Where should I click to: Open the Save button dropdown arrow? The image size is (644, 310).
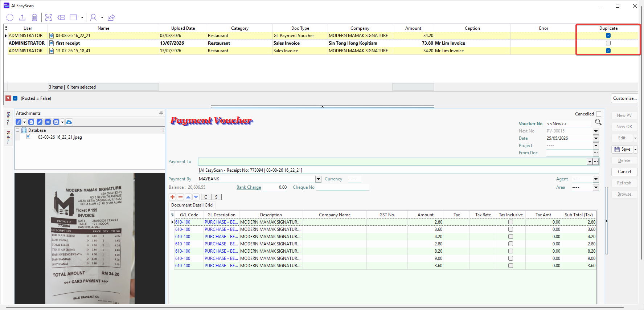pyautogui.click(x=635, y=149)
